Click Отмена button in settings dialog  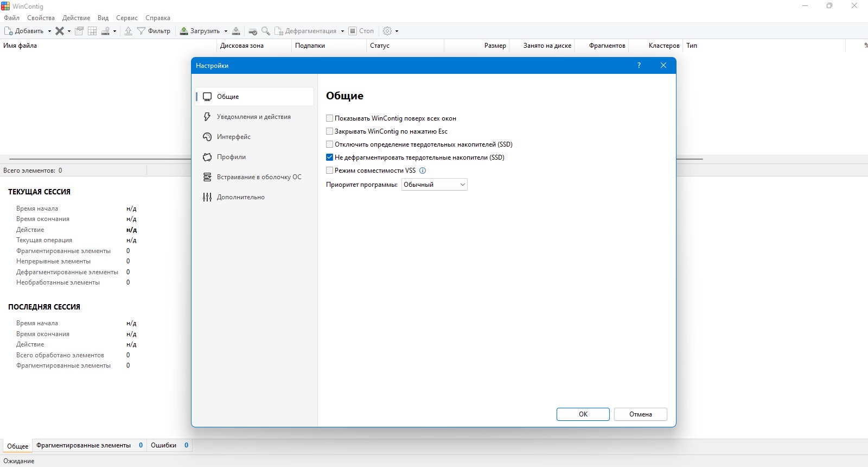click(x=641, y=414)
